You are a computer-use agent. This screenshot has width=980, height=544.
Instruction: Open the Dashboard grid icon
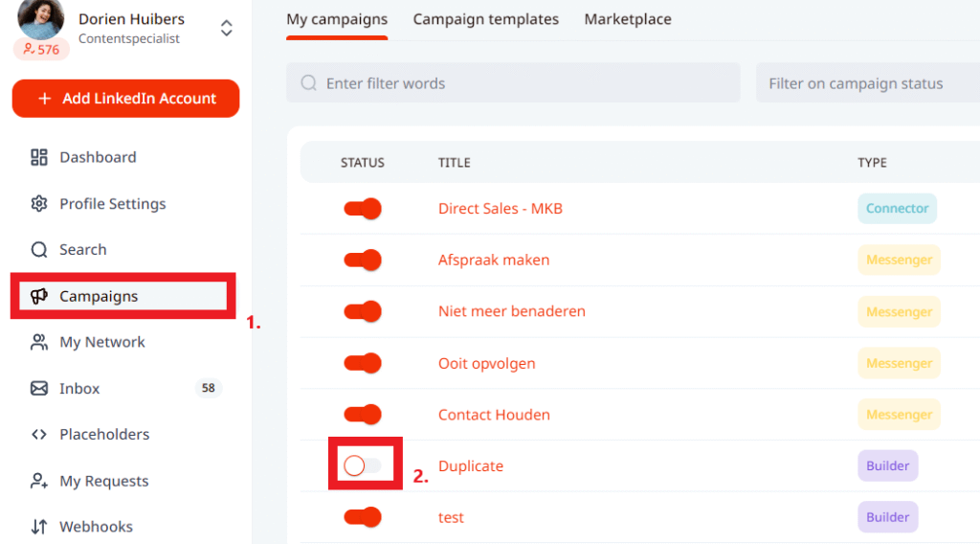click(x=39, y=157)
